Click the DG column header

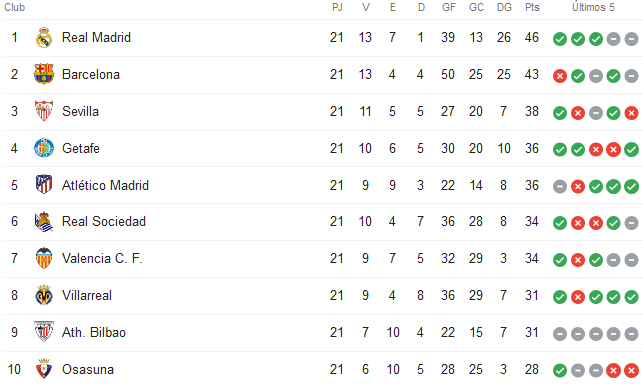pyautogui.click(x=504, y=7)
